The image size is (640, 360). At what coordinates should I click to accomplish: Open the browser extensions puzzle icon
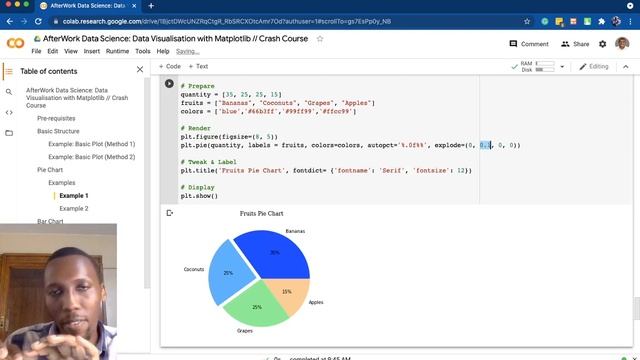point(601,21)
